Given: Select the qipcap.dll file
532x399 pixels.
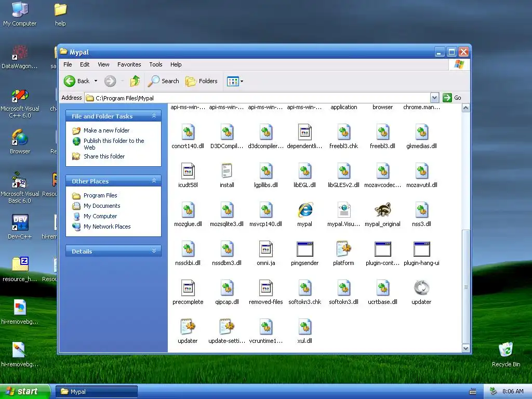Looking at the screenshot, I should pos(227,293).
